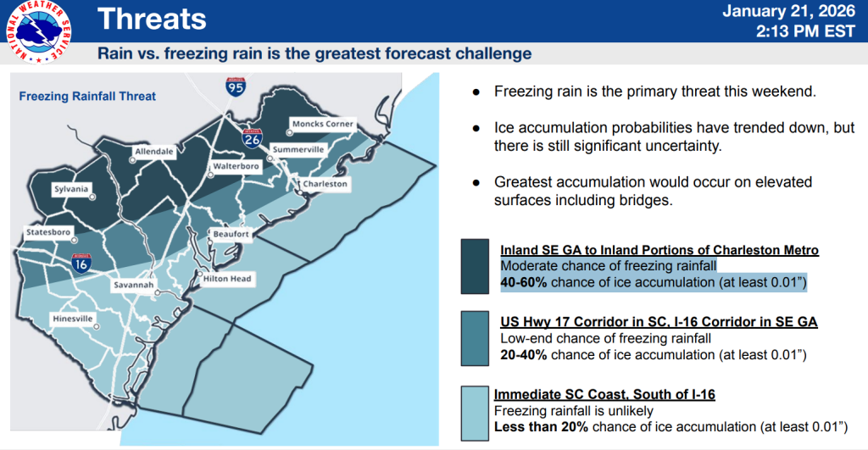868x450 pixels.
Task: Click the Hilton Head map label
Action: pos(227,278)
